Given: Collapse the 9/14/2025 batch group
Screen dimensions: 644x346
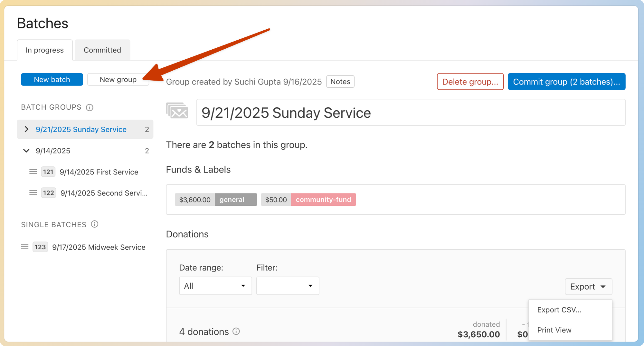Looking at the screenshot, I should pos(26,151).
